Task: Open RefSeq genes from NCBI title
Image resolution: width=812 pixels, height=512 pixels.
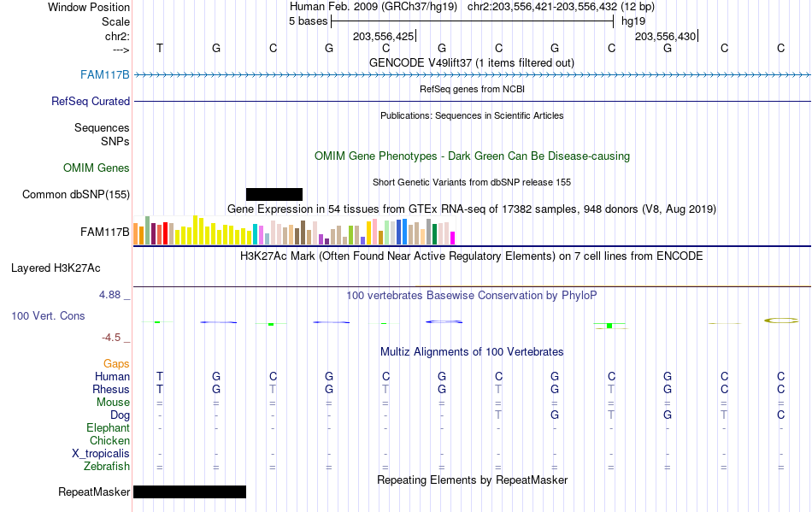Action: point(473,89)
